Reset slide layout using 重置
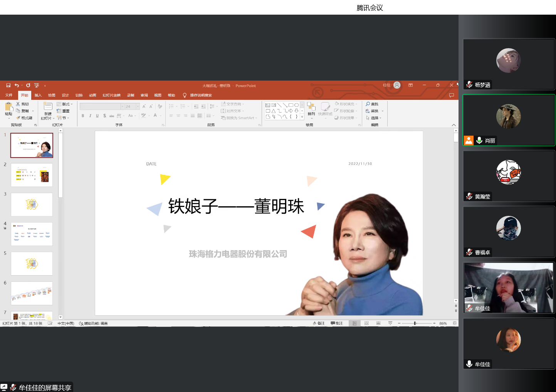The width and height of the screenshot is (556, 392). tap(63, 111)
